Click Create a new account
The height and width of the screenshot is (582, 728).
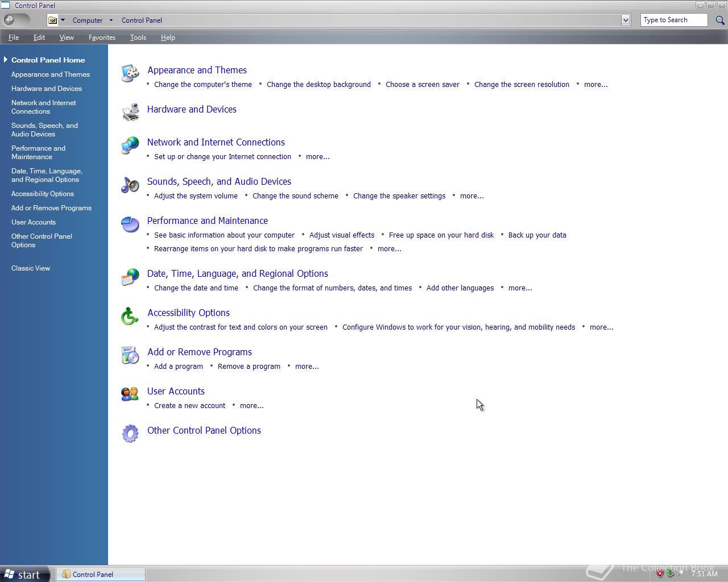(x=189, y=405)
